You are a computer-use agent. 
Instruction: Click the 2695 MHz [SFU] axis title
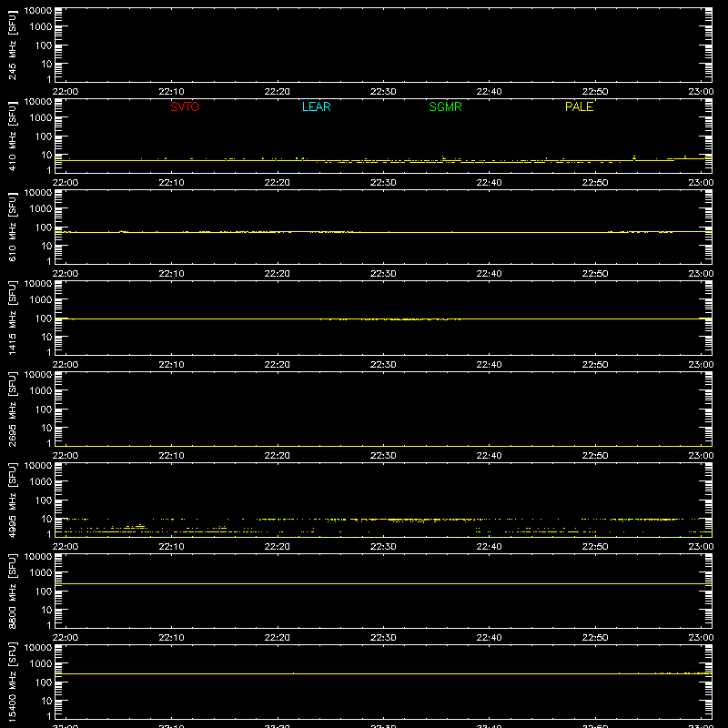tap(13, 409)
